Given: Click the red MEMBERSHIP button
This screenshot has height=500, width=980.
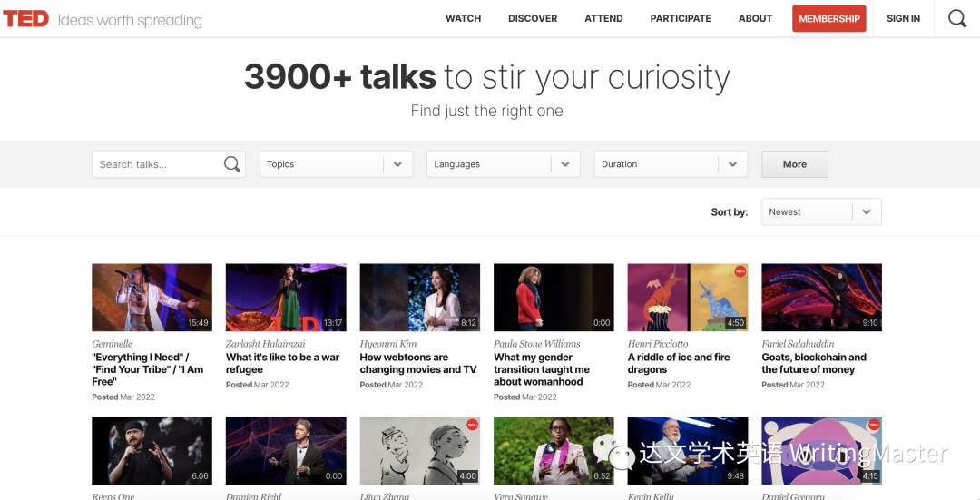Looking at the screenshot, I should (828, 19).
